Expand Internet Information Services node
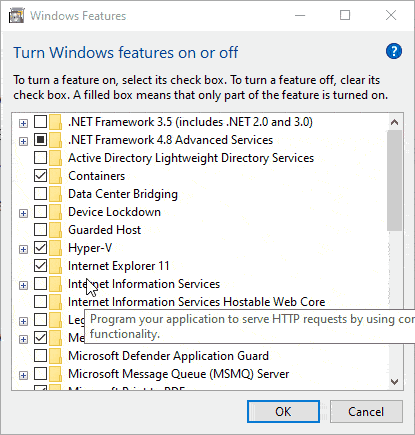Viewport: 415px width, 435px height. pyautogui.click(x=23, y=285)
